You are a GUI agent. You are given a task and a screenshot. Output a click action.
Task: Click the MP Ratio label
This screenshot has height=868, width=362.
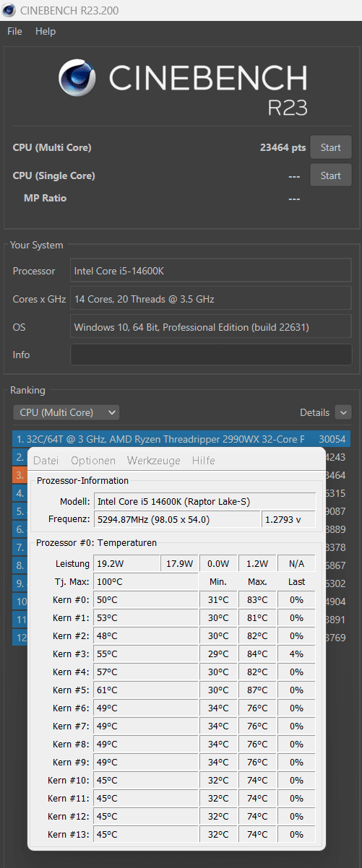(x=45, y=198)
